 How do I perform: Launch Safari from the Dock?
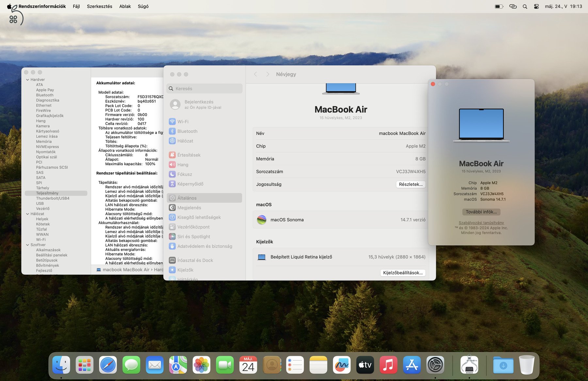(108, 365)
